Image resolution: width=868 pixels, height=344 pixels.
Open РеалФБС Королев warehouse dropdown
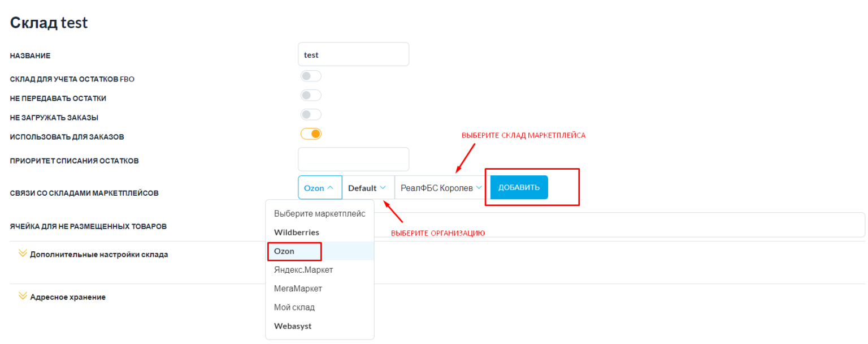[441, 188]
